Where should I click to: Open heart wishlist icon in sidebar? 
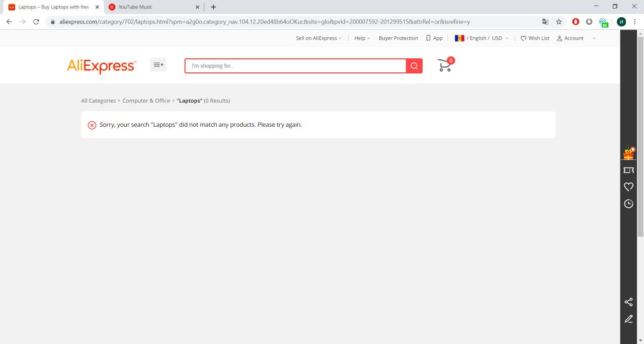(x=628, y=187)
